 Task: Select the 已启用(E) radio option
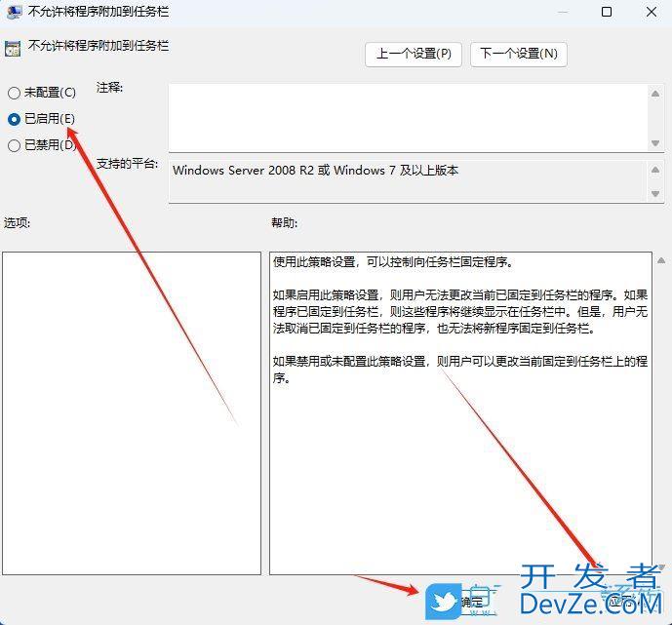41,119
